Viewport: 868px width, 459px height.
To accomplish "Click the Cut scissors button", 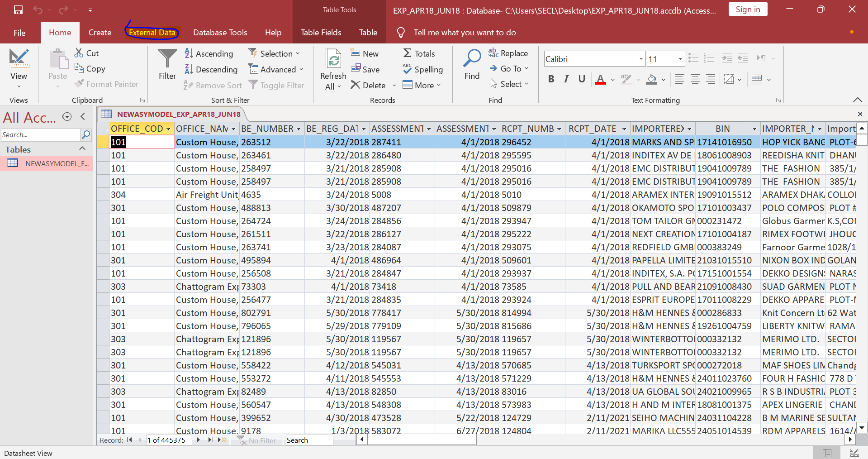I will (x=86, y=53).
